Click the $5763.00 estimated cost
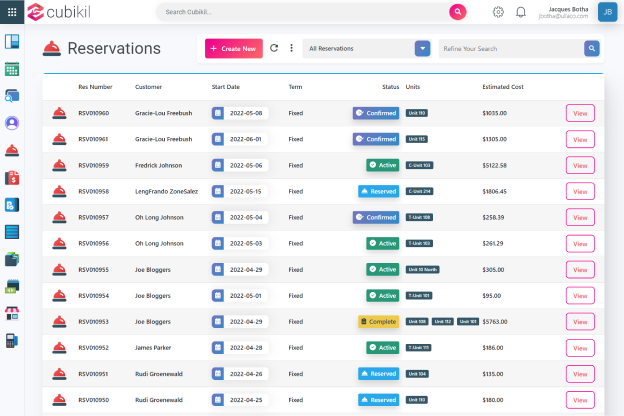This screenshot has height=416, width=624. point(495,322)
